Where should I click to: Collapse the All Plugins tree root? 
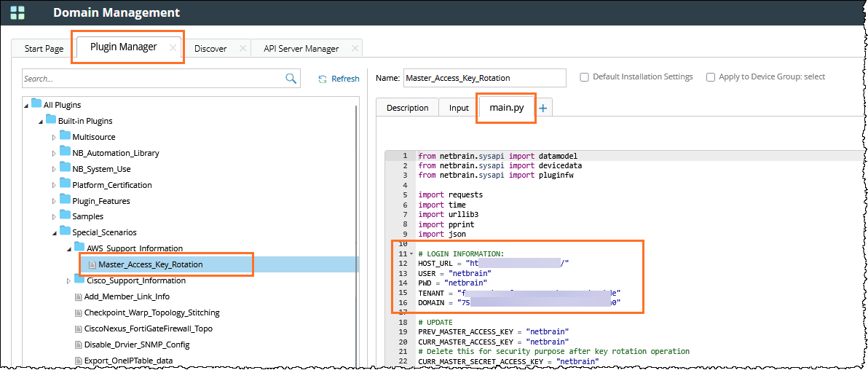[27, 105]
